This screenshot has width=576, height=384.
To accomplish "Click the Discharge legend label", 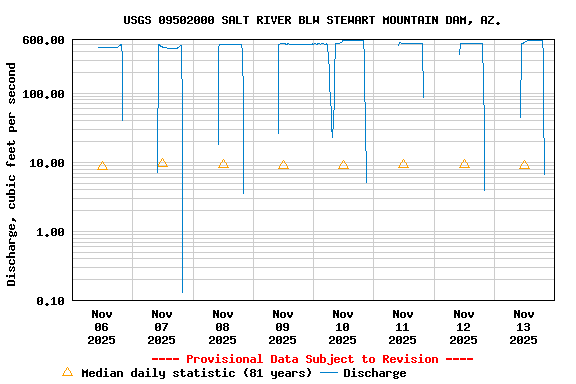I will tap(375, 373).
